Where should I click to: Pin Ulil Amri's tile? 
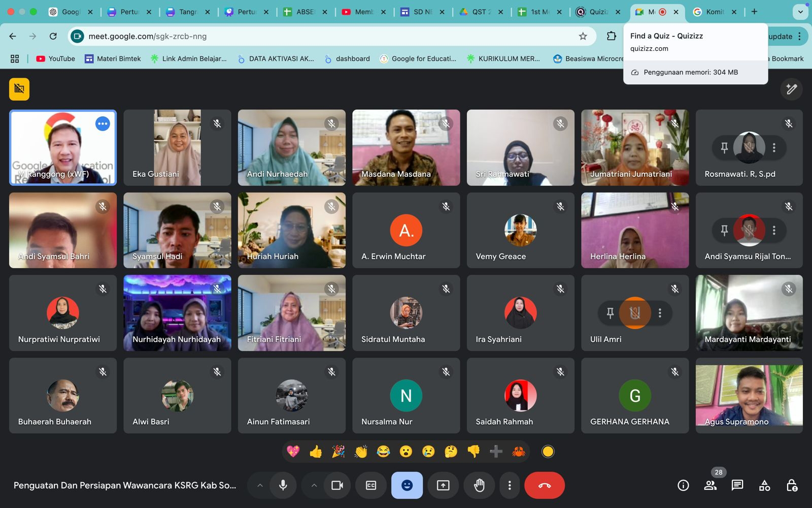pyautogui.click(x=610, y=313)
